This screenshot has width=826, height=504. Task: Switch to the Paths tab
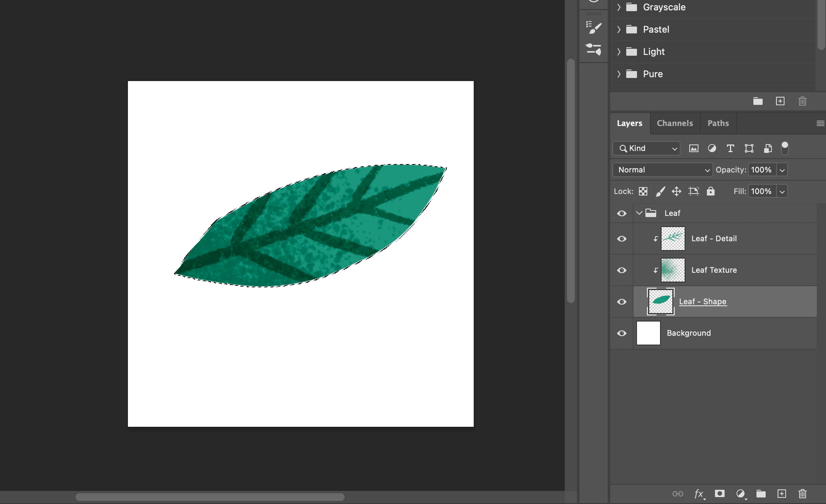tap(718, 123)
